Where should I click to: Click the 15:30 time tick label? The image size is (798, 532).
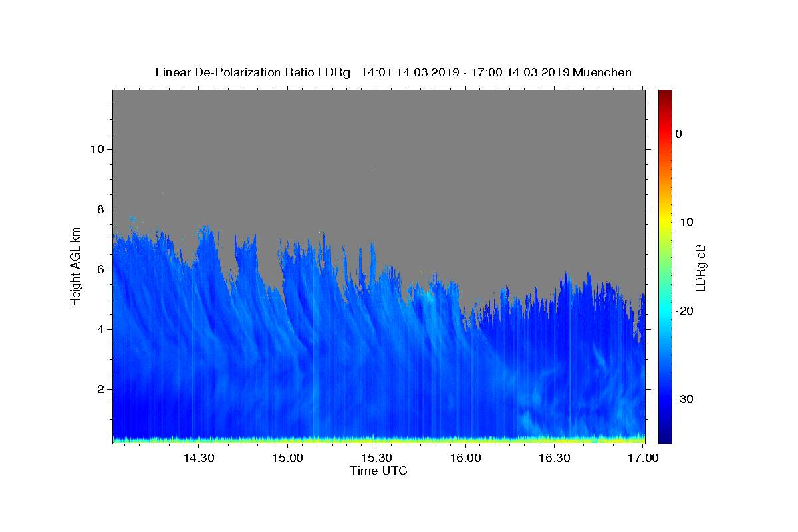(376, 458)
